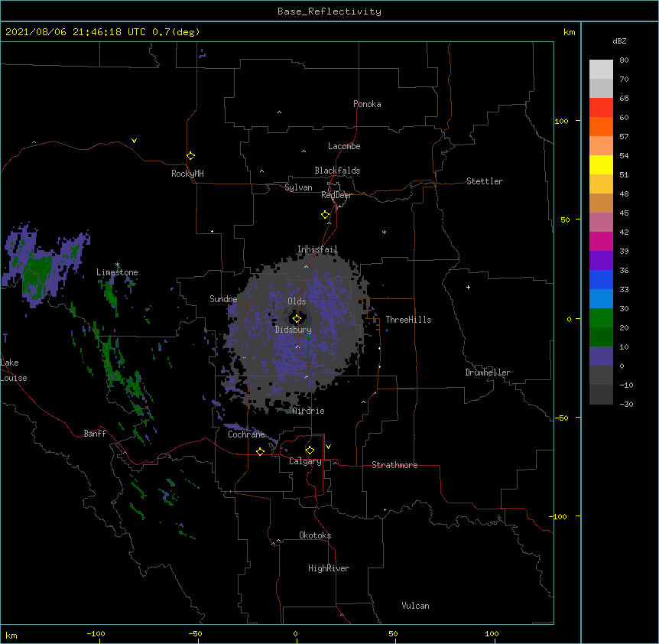
Task: Click the ThreeHills label
Action: [x=408, y=320]
